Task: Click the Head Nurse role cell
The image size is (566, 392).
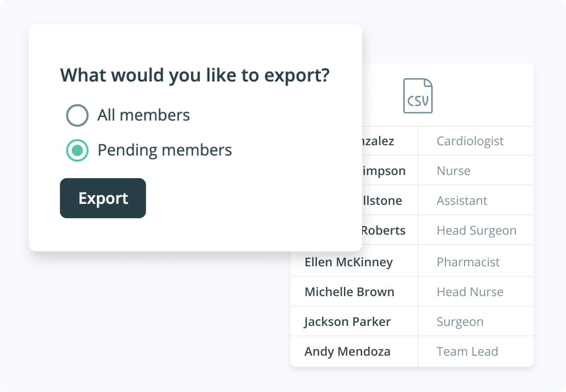Action: [x=470, y=292]
